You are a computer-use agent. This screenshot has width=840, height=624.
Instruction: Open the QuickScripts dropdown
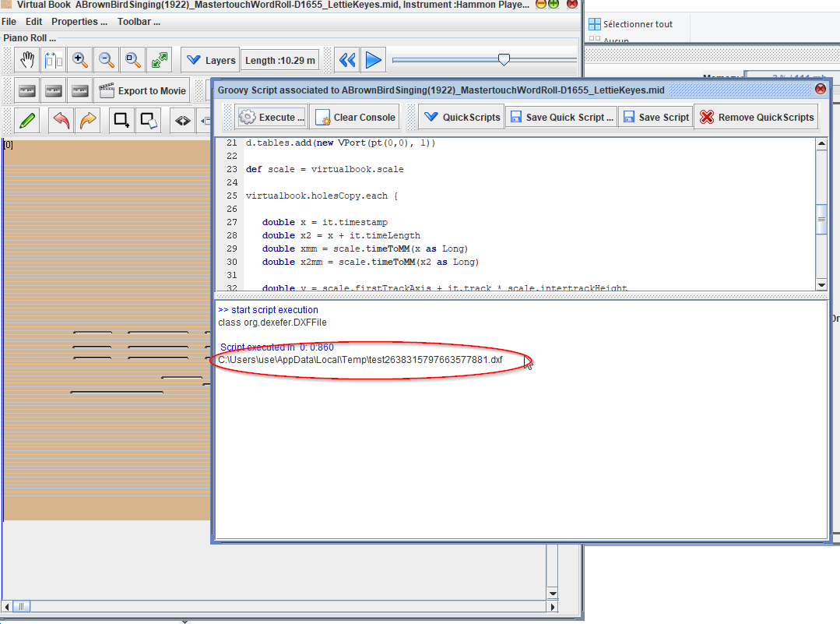tap(461, 117)
